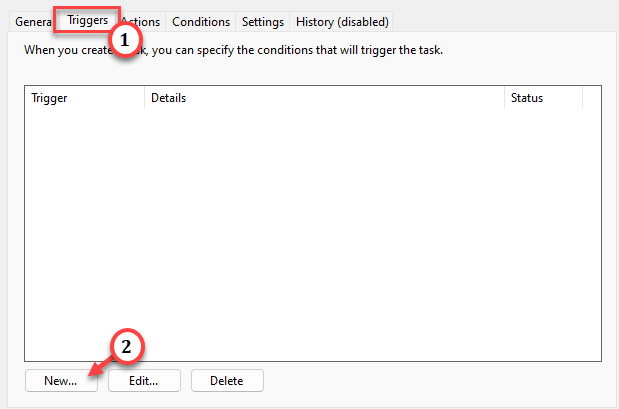The image size is (619, 409).
Task: Sort by the Details column header
Action: pyautogui.click(x=324, y=98)
